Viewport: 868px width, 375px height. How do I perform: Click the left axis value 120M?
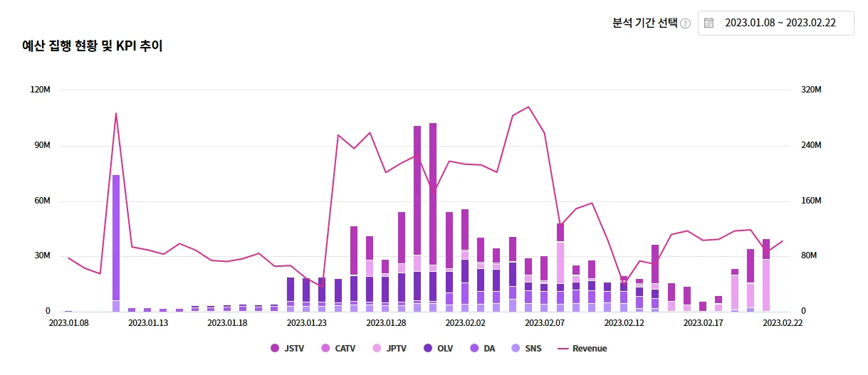pos(41,90)
